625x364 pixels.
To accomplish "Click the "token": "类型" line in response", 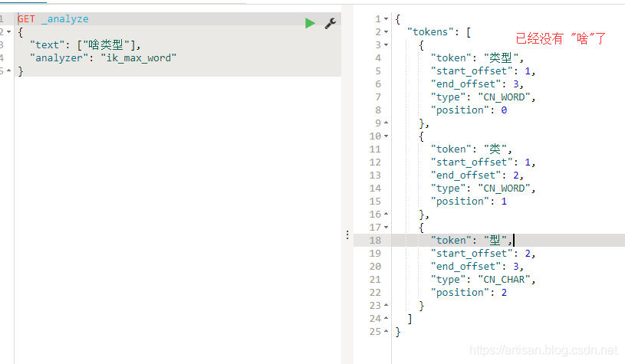I will (477, 58).
